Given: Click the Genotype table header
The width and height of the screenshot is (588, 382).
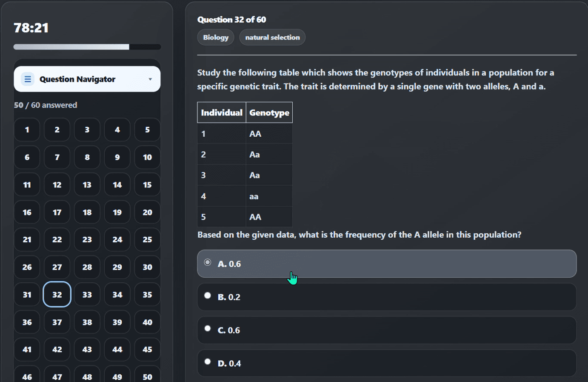Looking at the screenshot, I should [x=269, y=112].
